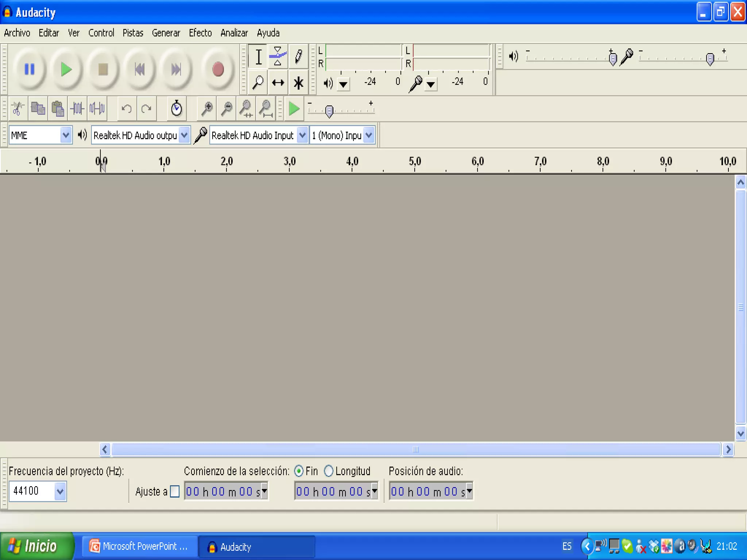Open the MME audio host dropdown

(x=66, y=135)
